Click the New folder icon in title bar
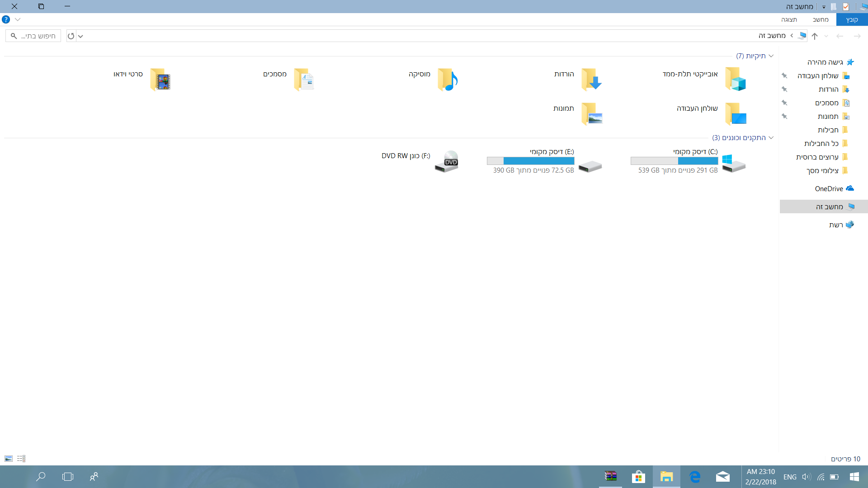Viewport: 868px width, 488px height. coord(834,7)
